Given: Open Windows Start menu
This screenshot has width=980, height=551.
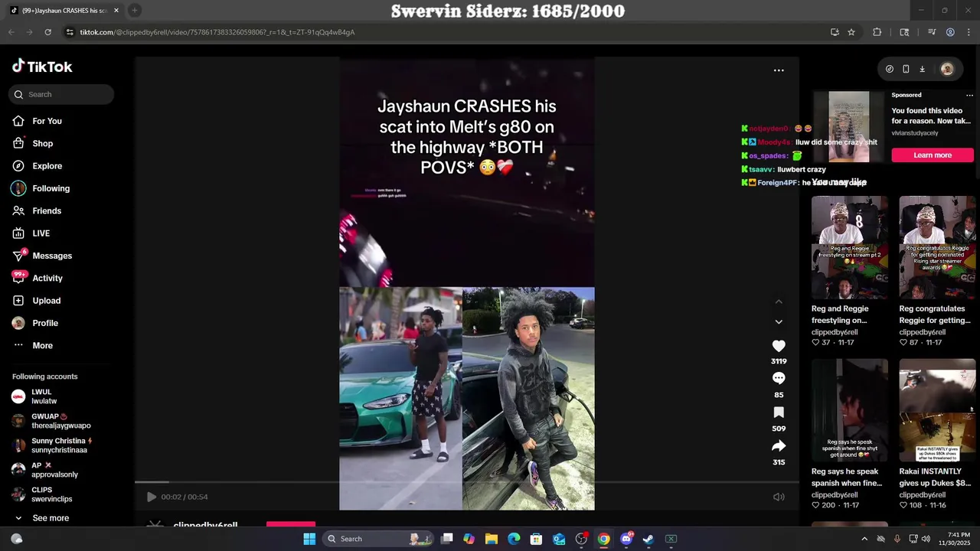Looking at the screenshot, I should click(309, 539).
